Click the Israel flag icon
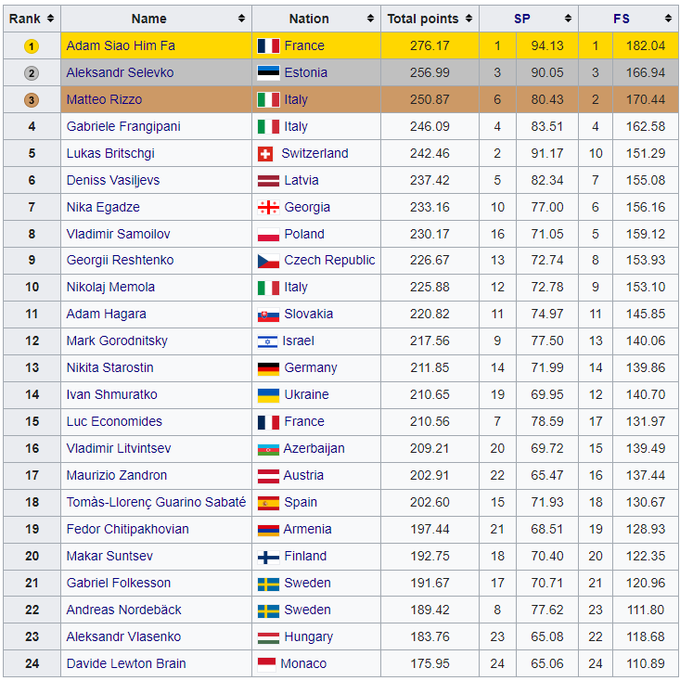The image size is (680, 681). pos(268,341)
